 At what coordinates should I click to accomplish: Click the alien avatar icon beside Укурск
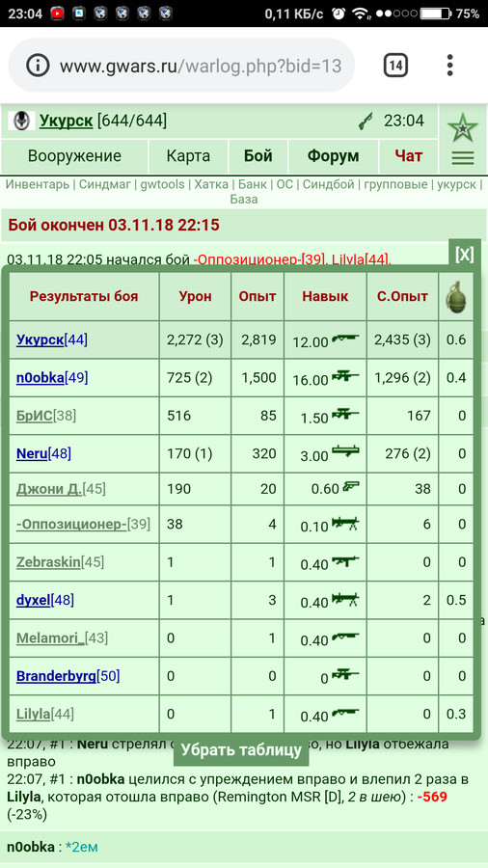click(21, 121)
